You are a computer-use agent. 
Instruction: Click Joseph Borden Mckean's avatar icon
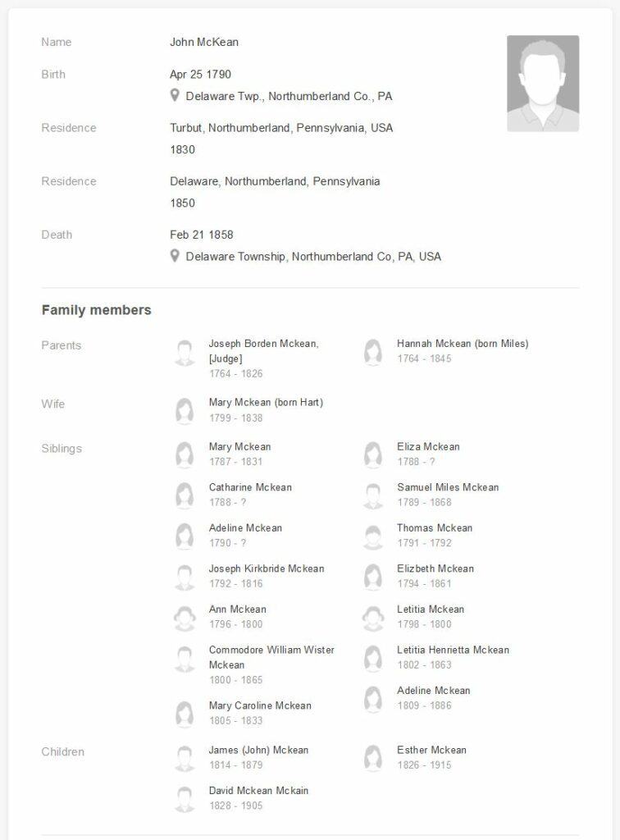coord(185,354)
